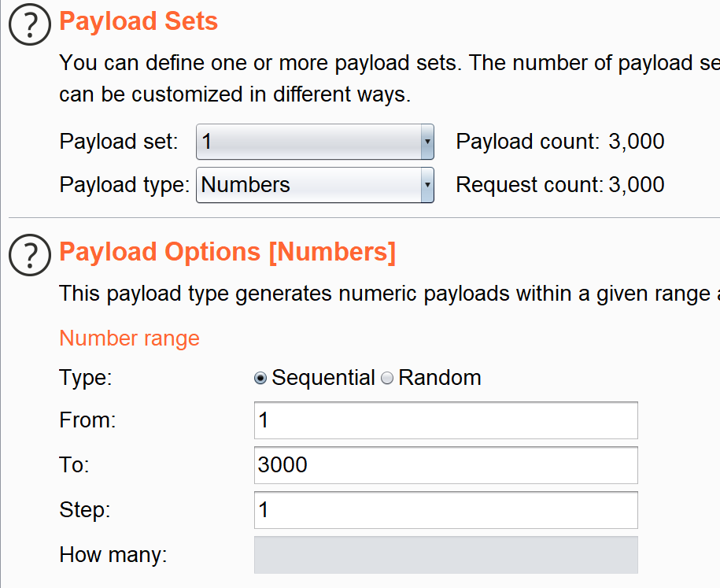Click the Sequential label text
The image size is (720, 588).
click(323, 378)
